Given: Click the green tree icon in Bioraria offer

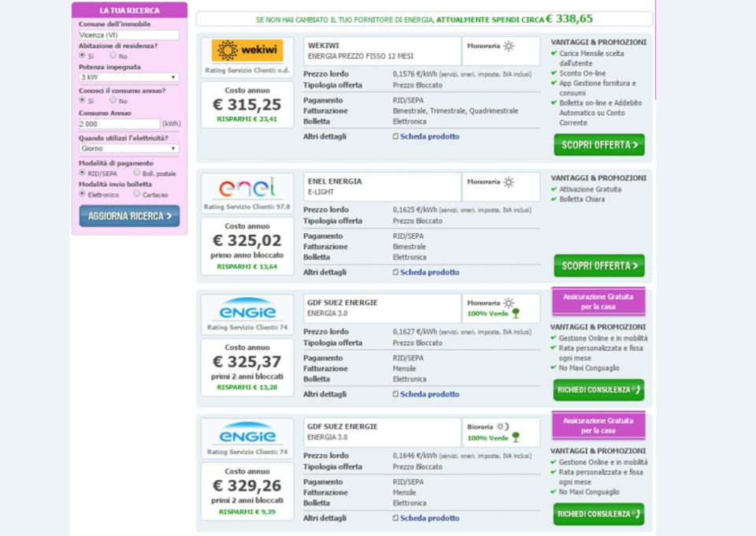Looking at the screenshot, I should click(x=516, y=437).
